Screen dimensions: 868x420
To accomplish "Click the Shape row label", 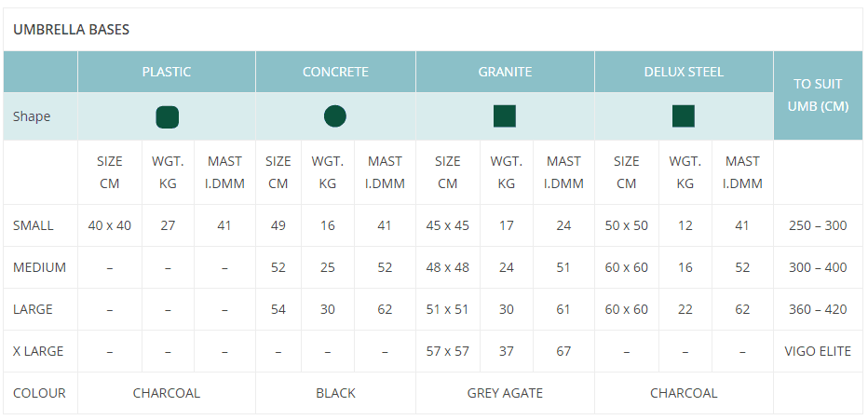I will coord(32,116).
